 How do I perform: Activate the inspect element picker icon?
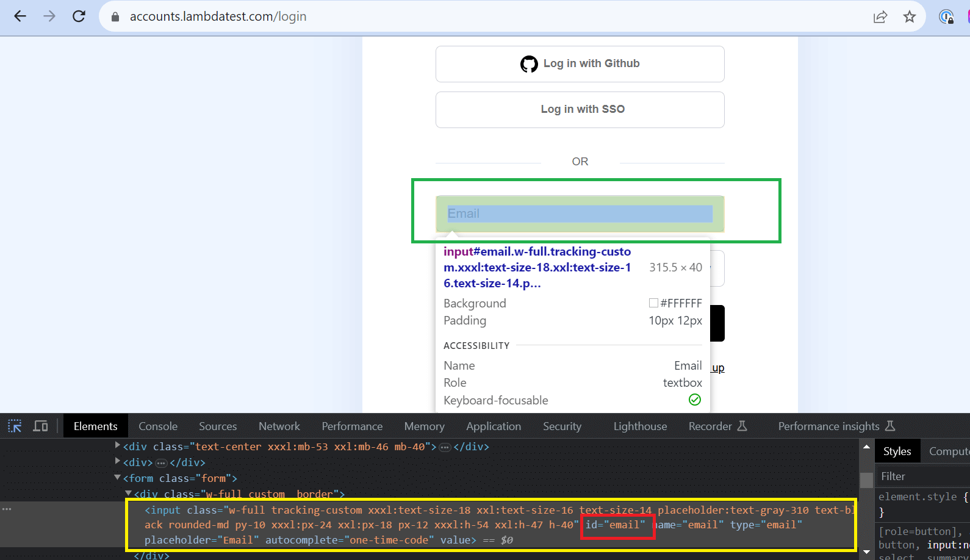[15, 426]
